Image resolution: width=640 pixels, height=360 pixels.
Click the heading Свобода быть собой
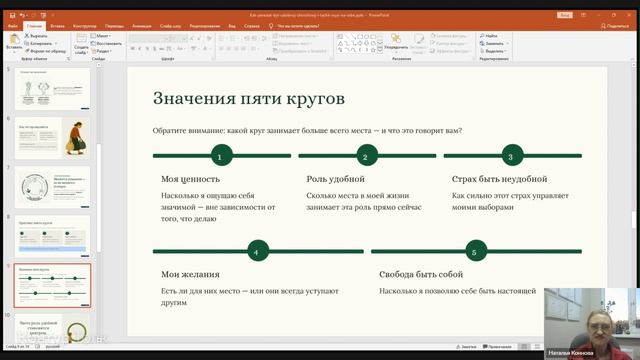click(421, 274)
